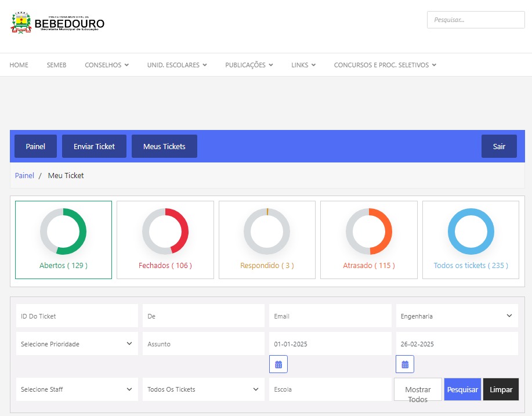The width and height of the screenshot is (532, 416).
Task: Open the Conselhos navigation menu
Action: (x=107, y=65)
